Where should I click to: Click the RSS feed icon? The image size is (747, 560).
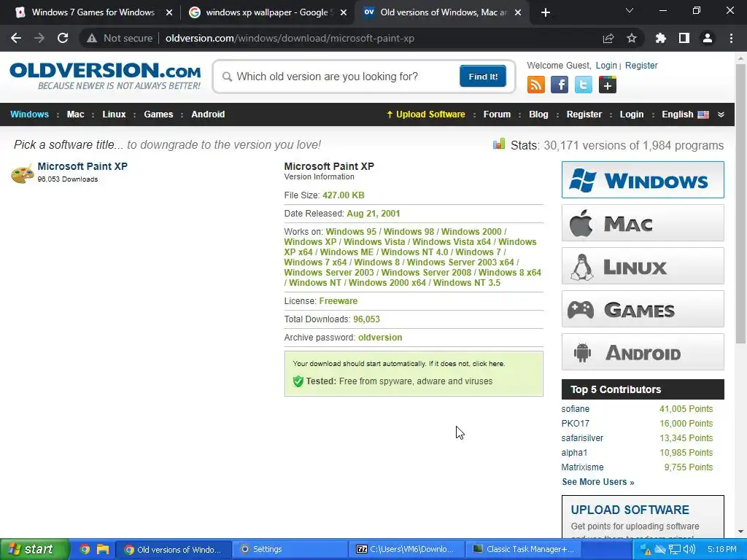click(x=535, y=85)
